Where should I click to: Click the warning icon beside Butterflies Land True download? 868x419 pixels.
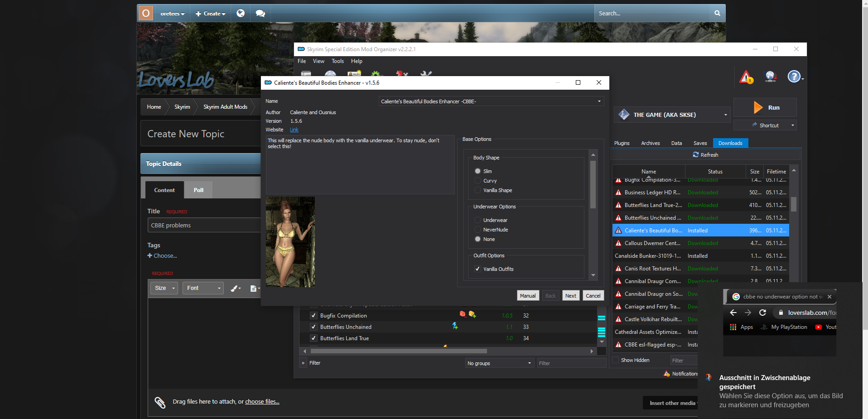(618, 205)
